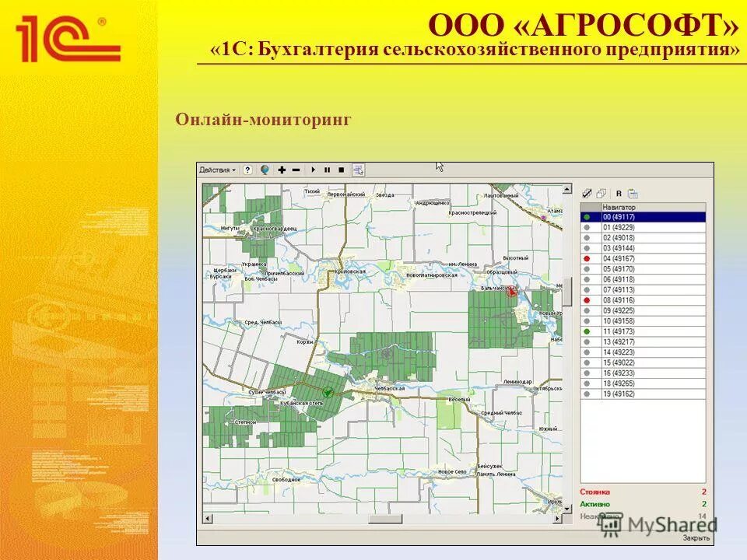Toggle the status marker next to navigator 11 (49173)
Image resolution: width=747 pixels, height=560 pixels.
[587, 331]
